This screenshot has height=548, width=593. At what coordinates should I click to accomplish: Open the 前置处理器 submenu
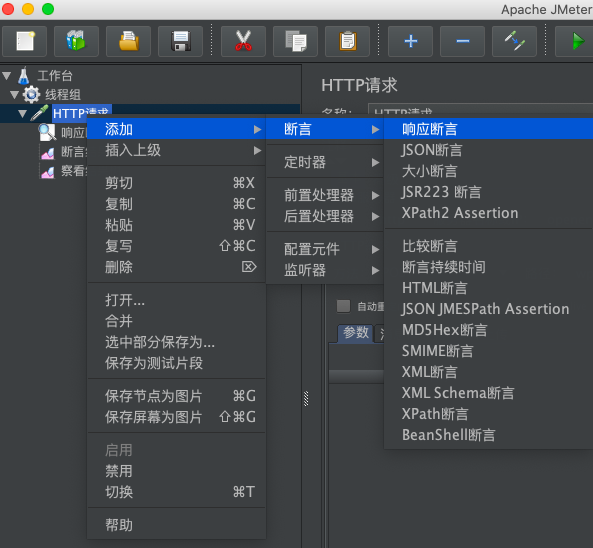point(325,195)
